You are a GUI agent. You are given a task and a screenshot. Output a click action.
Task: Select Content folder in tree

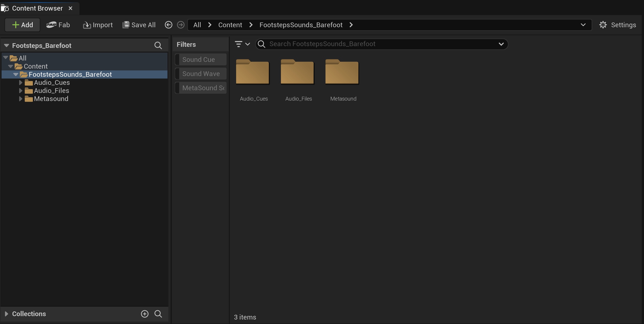85,66
